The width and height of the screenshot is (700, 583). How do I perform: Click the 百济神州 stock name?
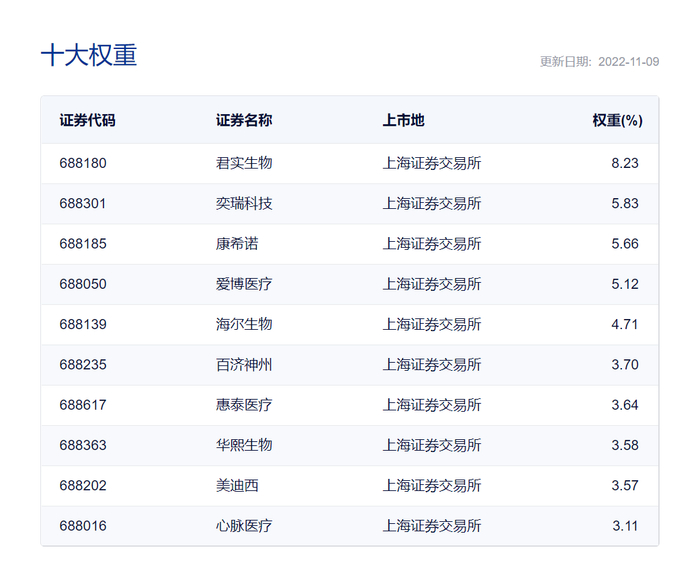point(244,364)
